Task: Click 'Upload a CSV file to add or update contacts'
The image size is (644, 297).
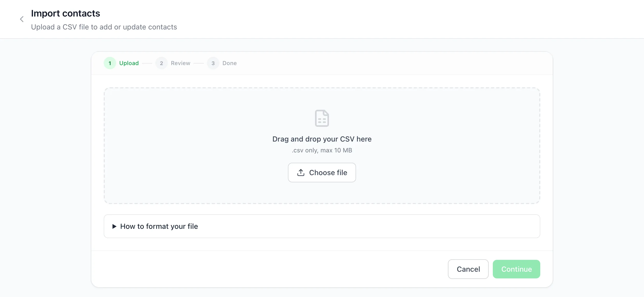Action: click(x=104, y=27)
